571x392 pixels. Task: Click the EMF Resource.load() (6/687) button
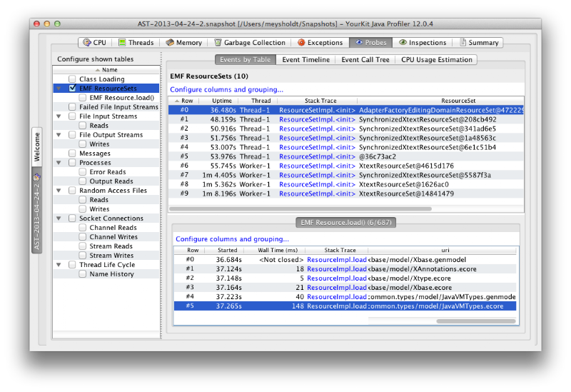pos(346,223)
